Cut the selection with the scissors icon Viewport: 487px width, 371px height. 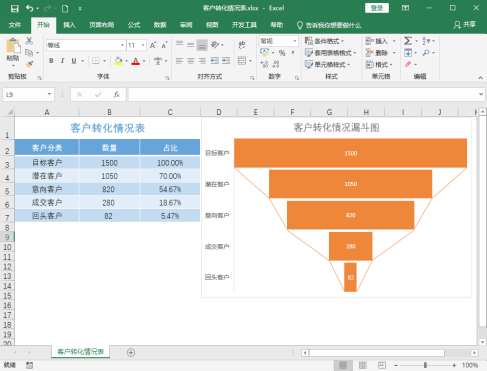(29, 41)
